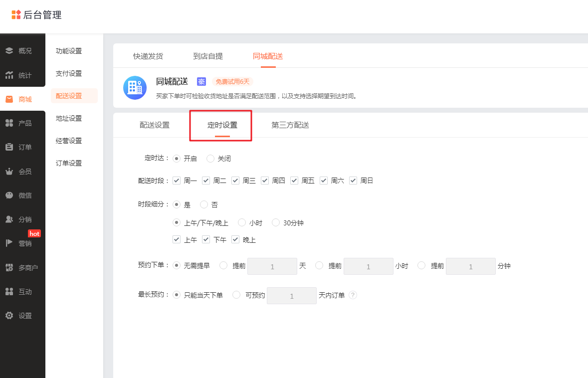Image resolution: width=588 pixels, height=378 pixels.
Task: Toggle 晚上 time slot checkbox
Action: click(235, 239)
